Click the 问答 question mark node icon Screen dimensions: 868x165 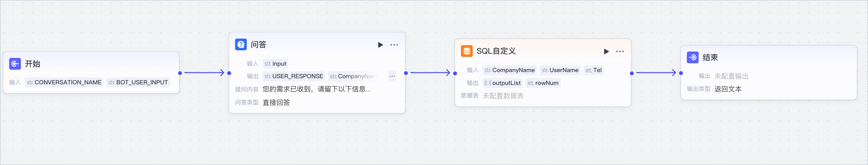[241, 44]
